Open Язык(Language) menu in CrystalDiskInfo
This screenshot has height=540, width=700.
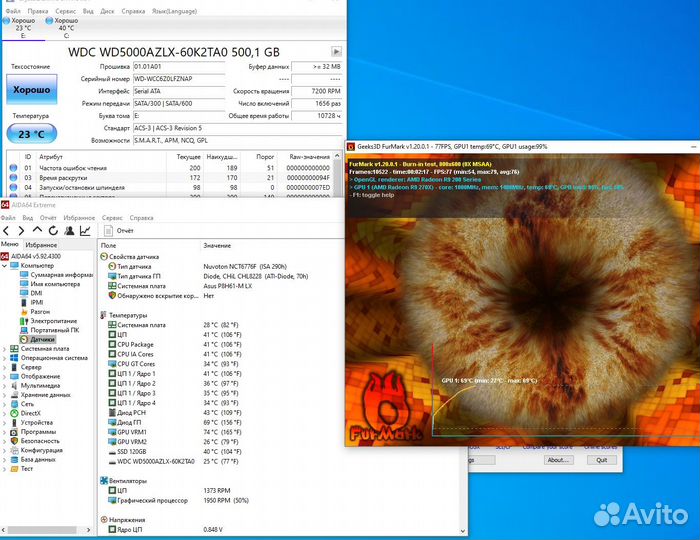coord(174,11)
